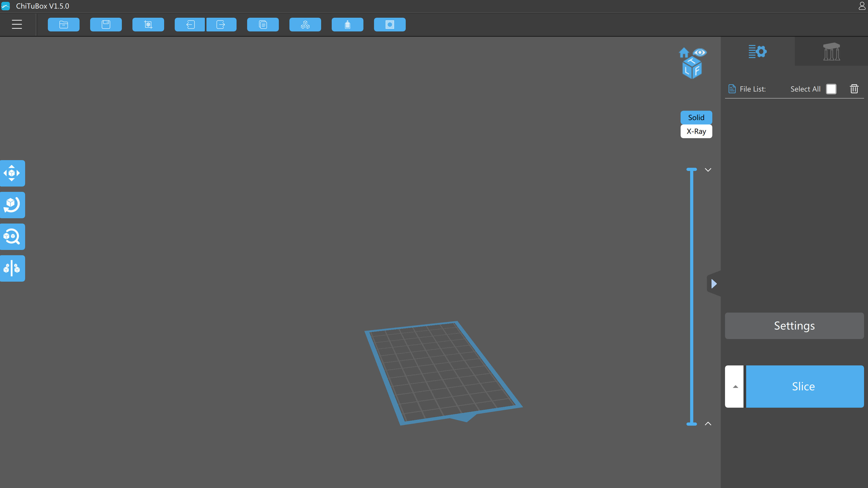Screen dimensions: 868x488
Task: Click the vertical layer slider bar
Action: (x=691, y=296)
